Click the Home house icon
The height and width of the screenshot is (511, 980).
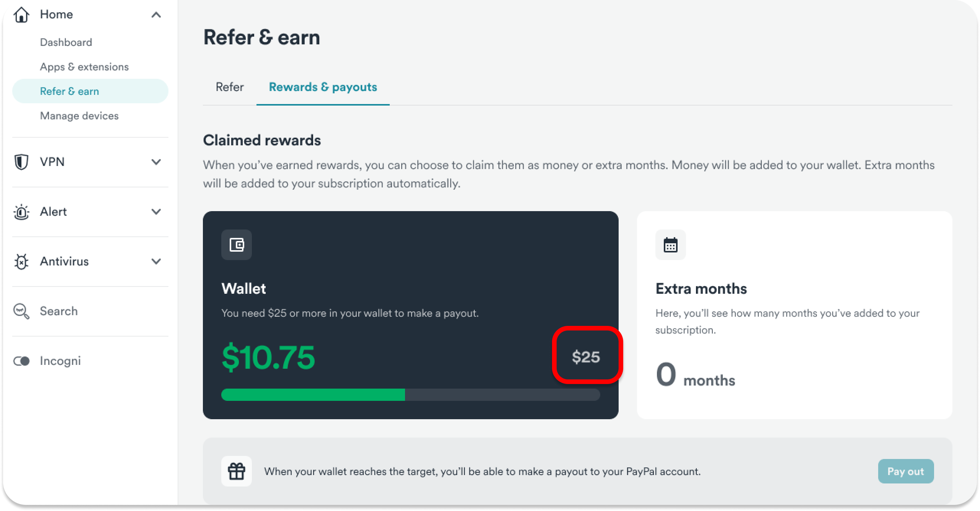click(21, 15)
